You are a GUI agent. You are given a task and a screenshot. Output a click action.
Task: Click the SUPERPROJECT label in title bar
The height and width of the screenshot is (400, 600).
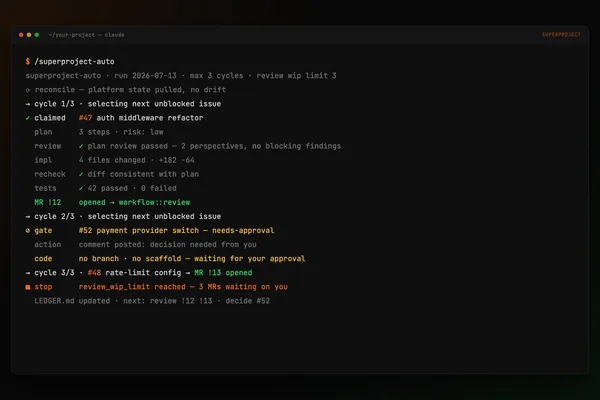pos(561,34)
